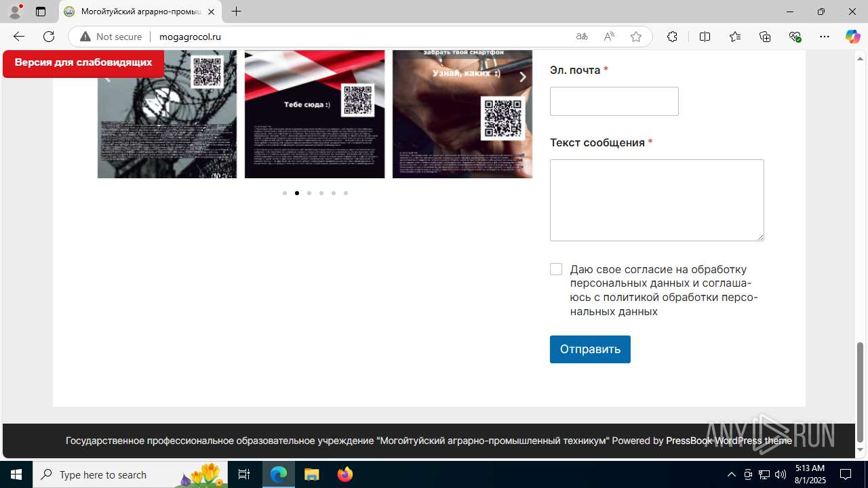Close the Могойтуйский аграрно-промышленный tab
The image size is (868, 488).
point(211,12)
